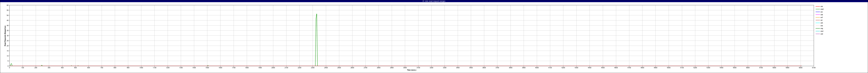Screen dimensions: 868x73
Task: Click the x-axis tick label 4000
Action: 537,68
